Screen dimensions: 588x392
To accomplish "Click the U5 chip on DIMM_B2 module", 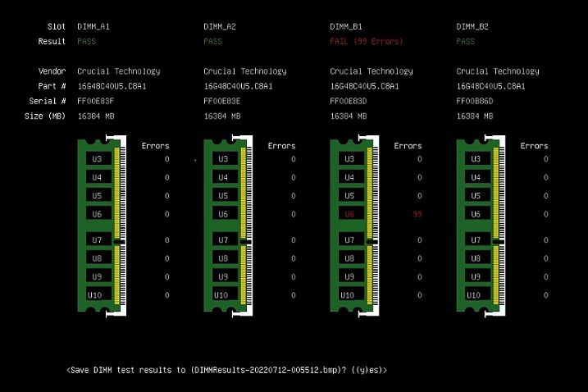I will (478, 195).
